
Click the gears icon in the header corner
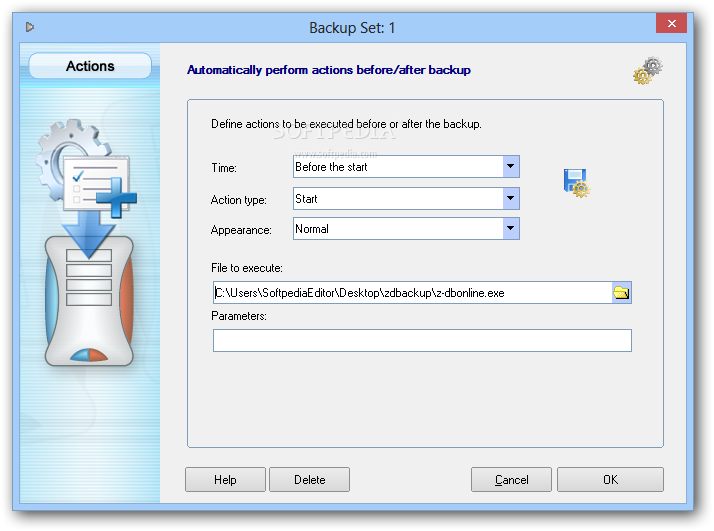(x=648, y=71)
